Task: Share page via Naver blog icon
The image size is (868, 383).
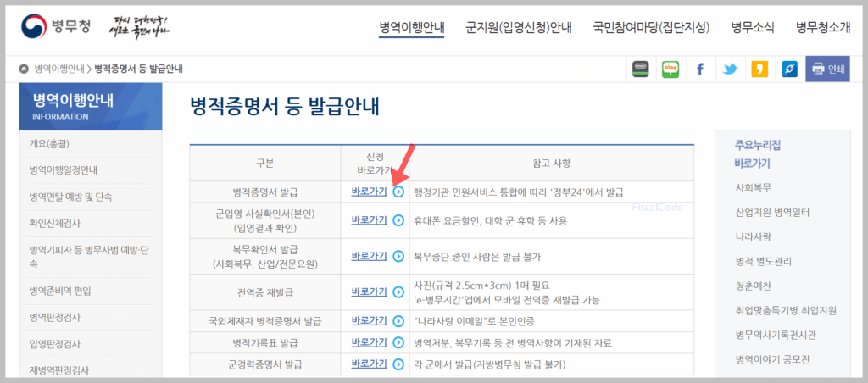Action: pos(670,69)
